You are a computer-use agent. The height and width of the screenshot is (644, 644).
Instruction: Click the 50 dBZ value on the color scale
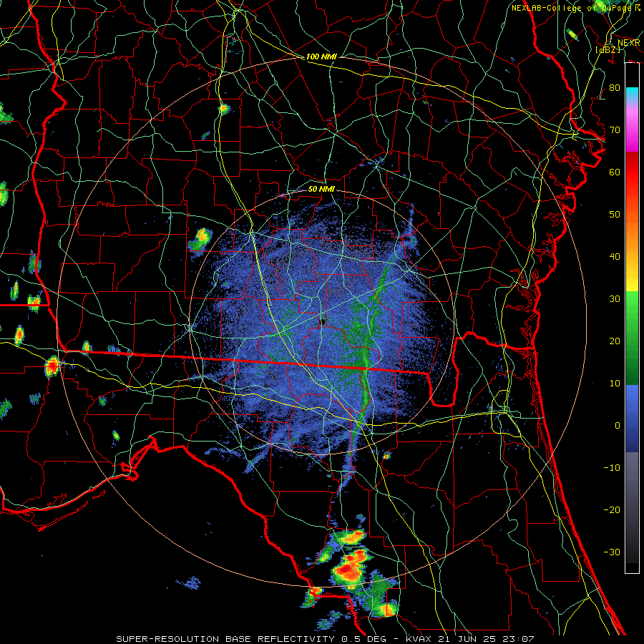[615, 215]
